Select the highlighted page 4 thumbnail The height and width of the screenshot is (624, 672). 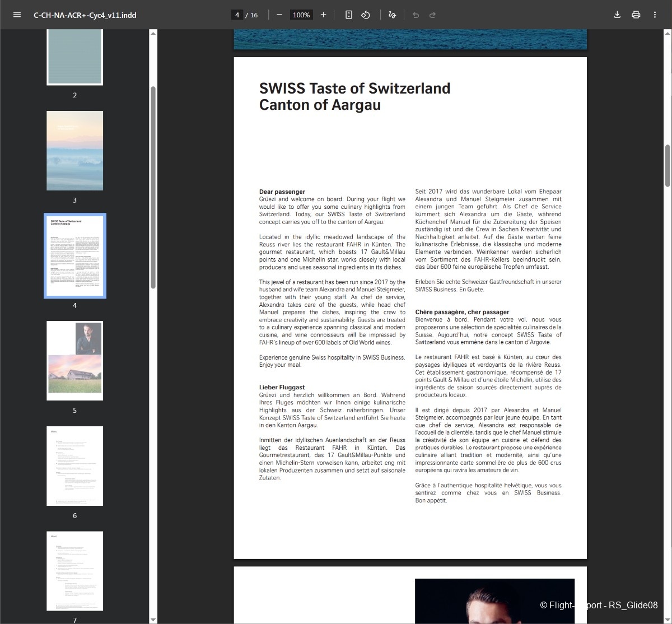pyautogui.click(x=74, y=255)
